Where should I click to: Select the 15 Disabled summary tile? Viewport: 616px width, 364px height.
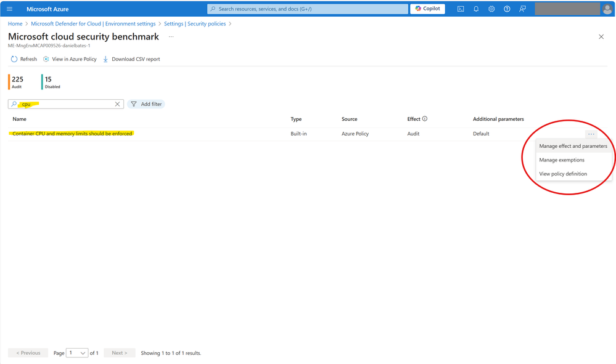pos(51,81)
